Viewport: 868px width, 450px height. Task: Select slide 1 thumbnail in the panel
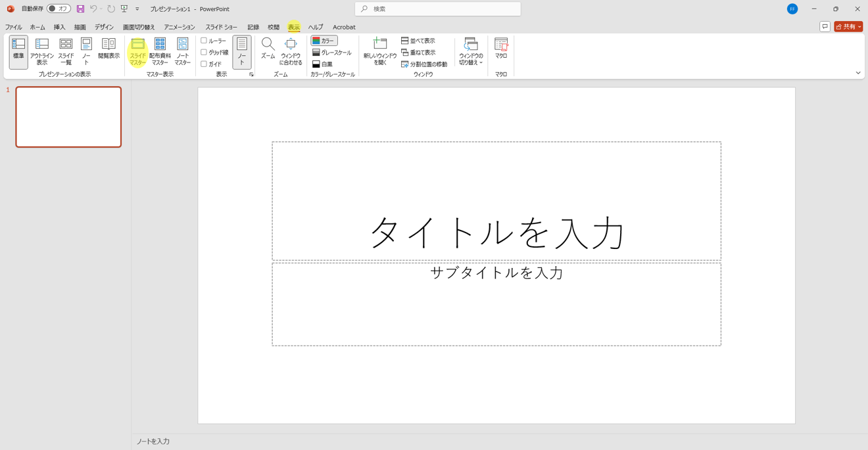click(x=68, y=117)
